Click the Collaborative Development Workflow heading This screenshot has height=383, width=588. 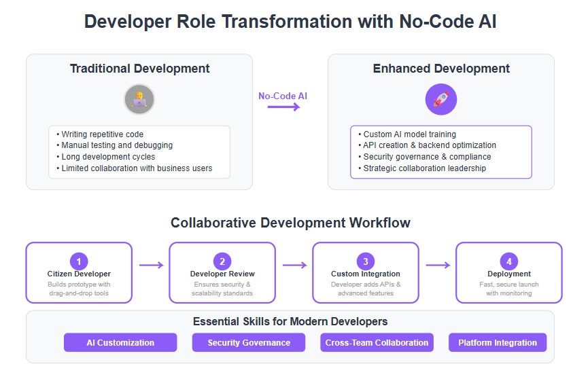click(290, 223)
